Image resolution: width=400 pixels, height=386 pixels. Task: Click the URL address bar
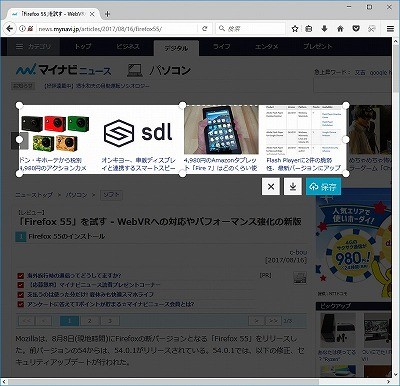point(117,29)
